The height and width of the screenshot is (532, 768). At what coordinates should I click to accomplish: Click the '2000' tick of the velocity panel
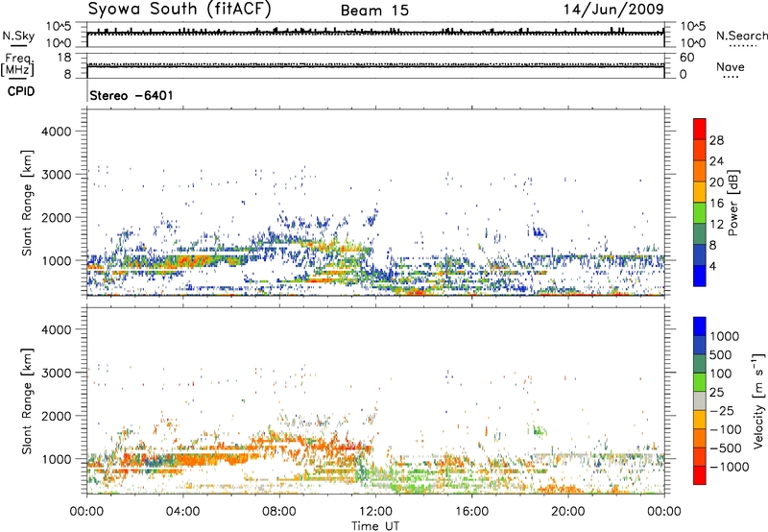pos(56,416)
